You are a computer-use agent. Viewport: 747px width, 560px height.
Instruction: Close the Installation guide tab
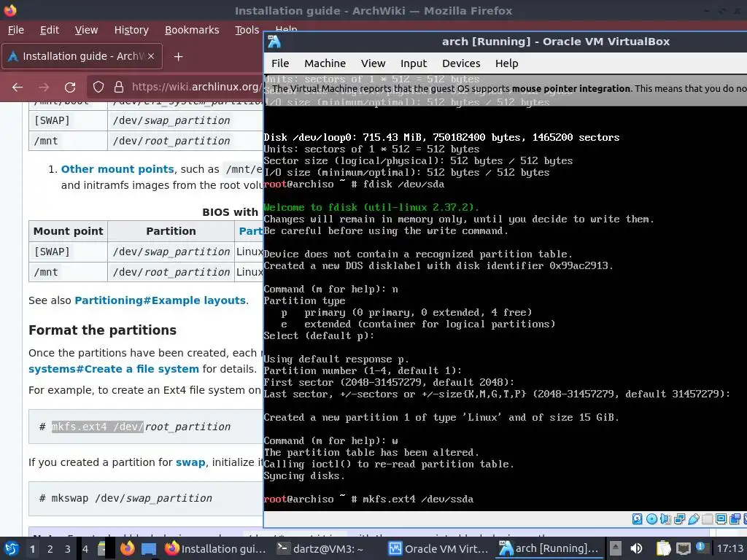pos(151,56)
